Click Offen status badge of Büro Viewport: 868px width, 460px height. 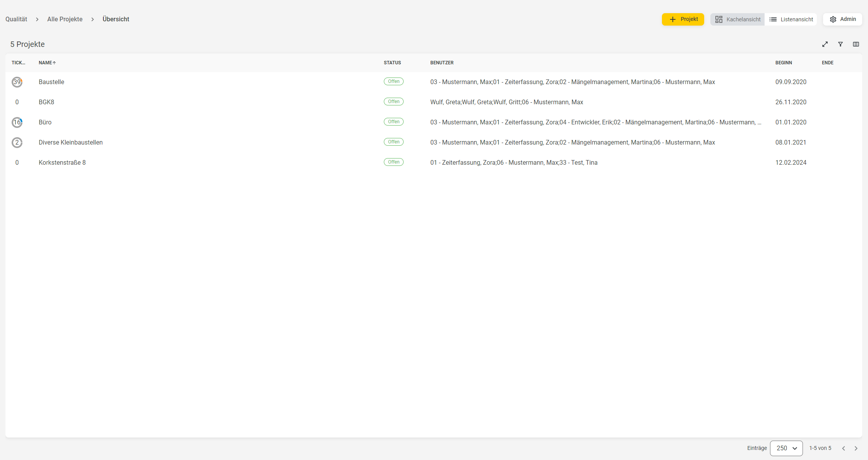coord(394,122)
